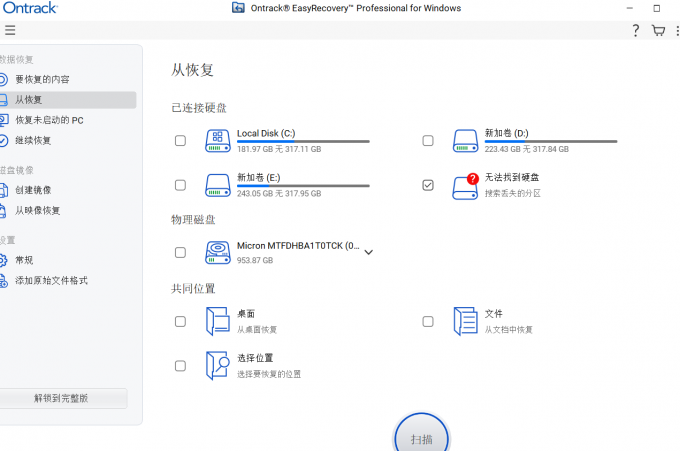Click the 文件 documents recovery icon
Viewport: 680px width, 451px height.
465,321
